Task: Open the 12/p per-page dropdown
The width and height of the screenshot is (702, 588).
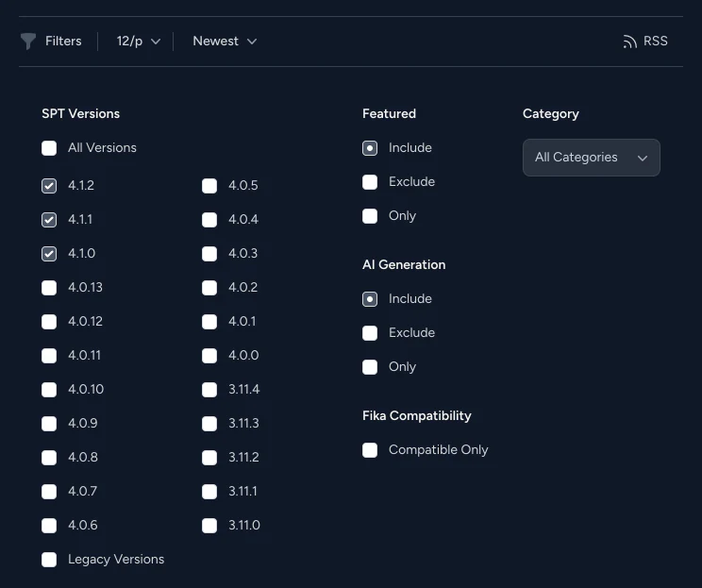Action: [x=139, y=42]
